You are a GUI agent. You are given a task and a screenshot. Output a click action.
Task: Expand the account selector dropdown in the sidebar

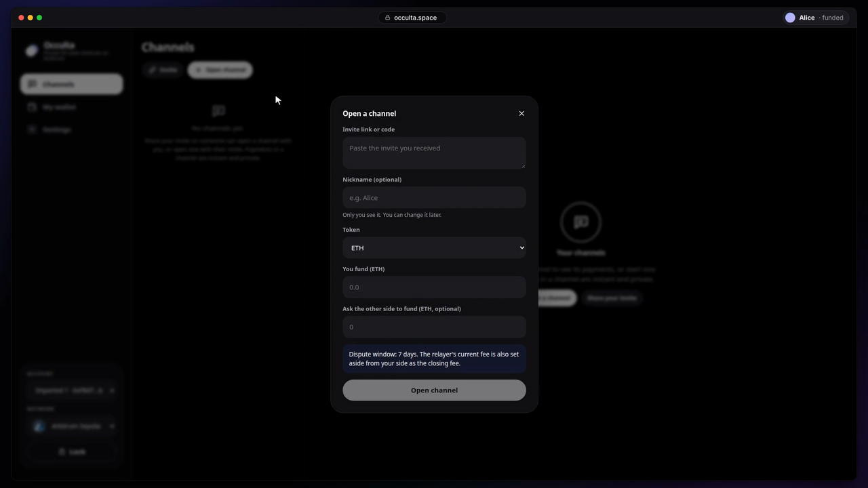tap(71, 390)
